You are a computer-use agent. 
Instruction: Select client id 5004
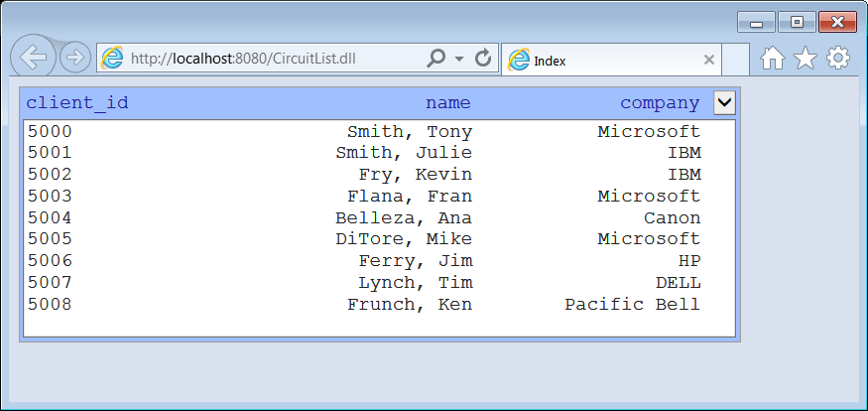tap(50, 217)
